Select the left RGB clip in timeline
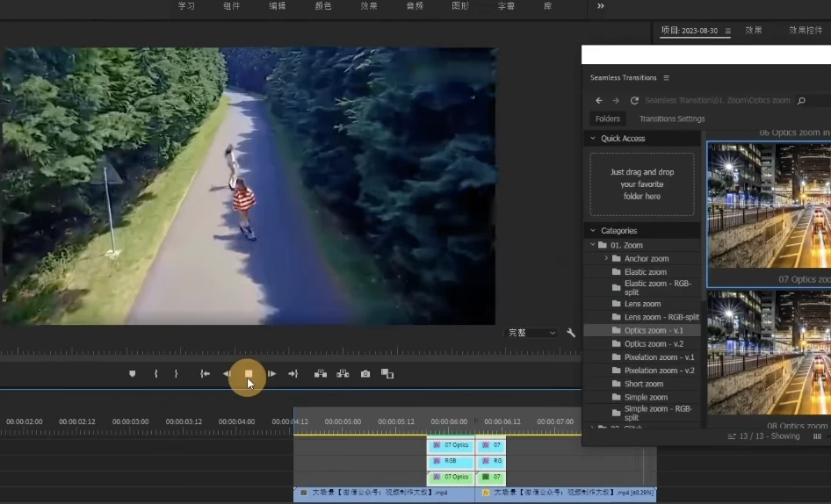 (451, 461)
